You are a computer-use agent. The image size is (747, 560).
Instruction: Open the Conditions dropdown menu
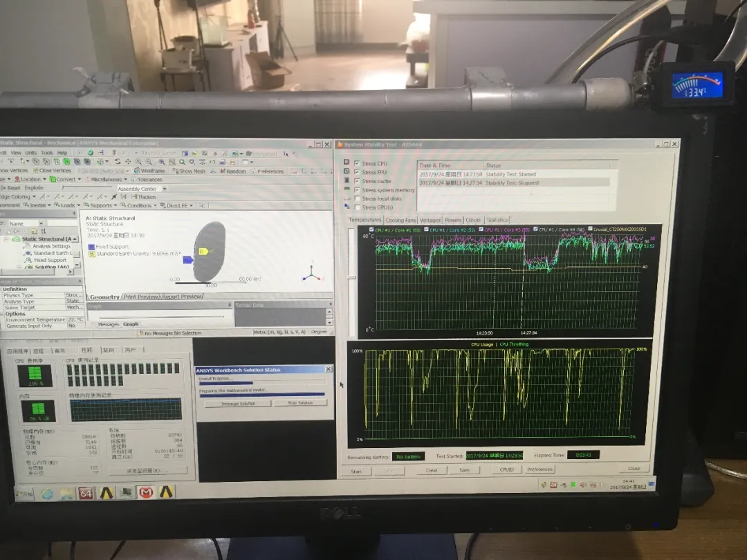(138, 205)
